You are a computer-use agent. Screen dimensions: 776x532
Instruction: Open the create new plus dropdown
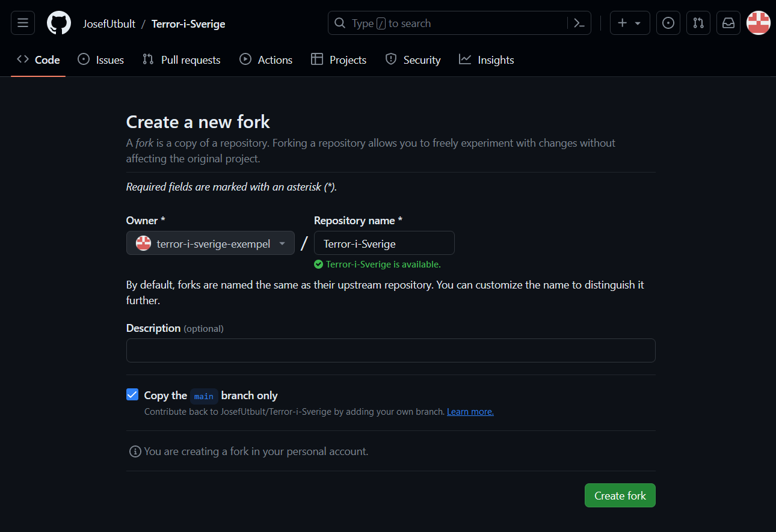coord(630,23)
